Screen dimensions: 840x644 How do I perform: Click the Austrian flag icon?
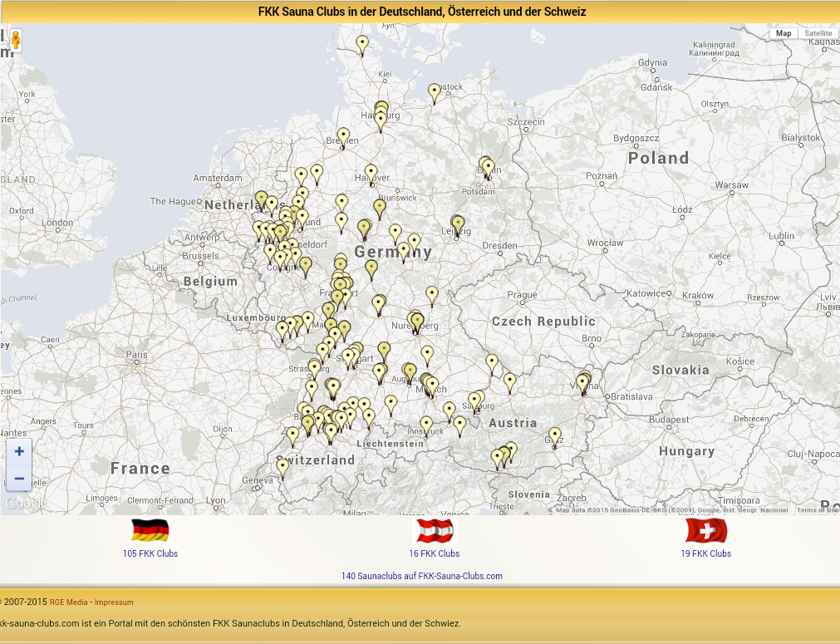coord(434,530)
